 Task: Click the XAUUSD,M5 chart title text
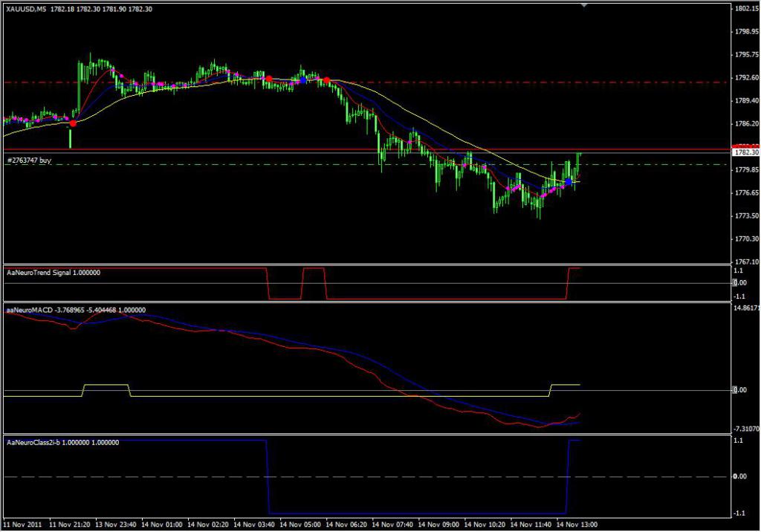[26, 9]
